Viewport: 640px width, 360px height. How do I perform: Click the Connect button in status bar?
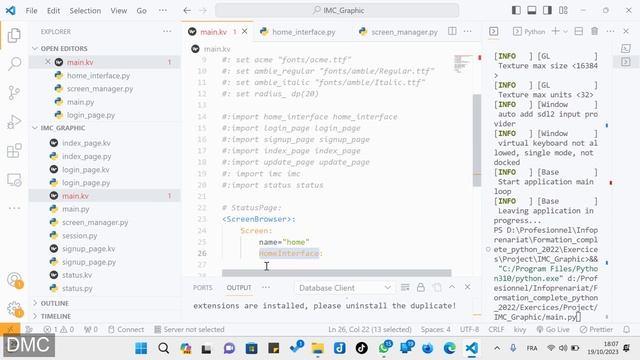(x=126, y=329)
